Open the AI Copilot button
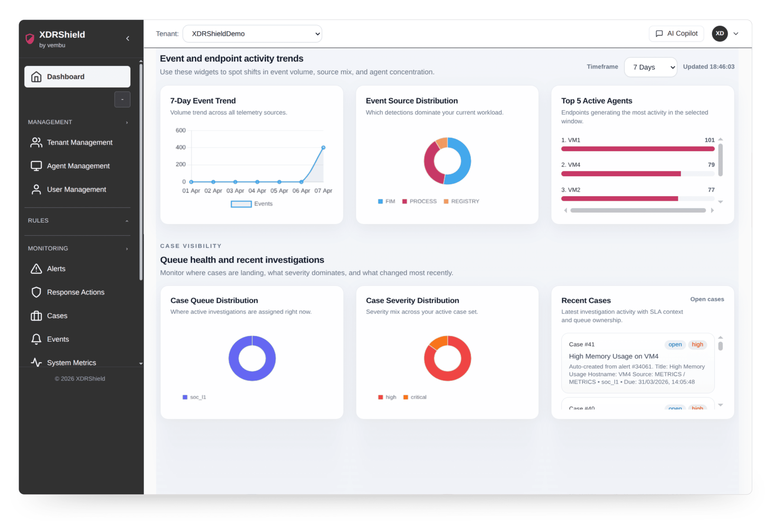 point(676,34)
